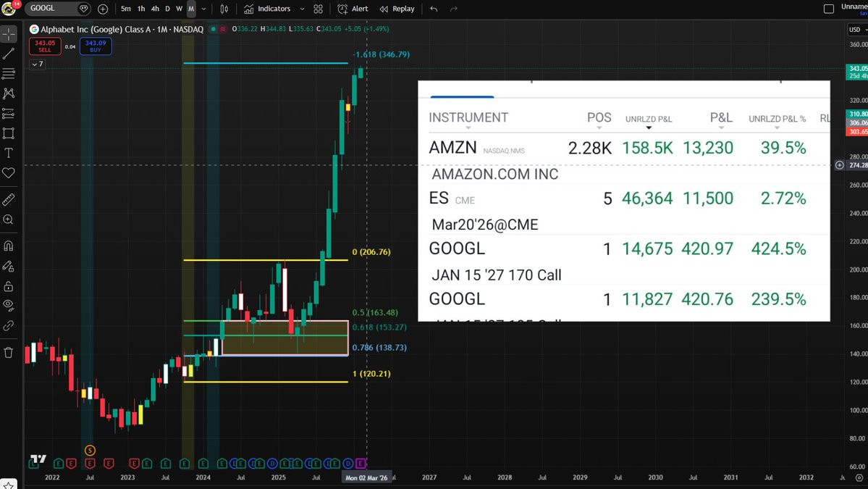The height and width of the screenshot is (489, 868).
Task: Toggle magnet mode for drawings
Action: 9,246
